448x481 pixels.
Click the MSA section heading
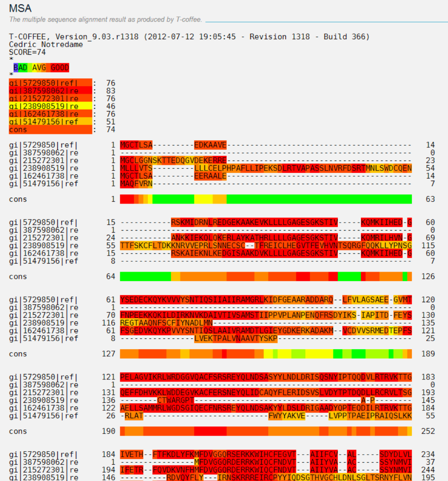[20, 8]
